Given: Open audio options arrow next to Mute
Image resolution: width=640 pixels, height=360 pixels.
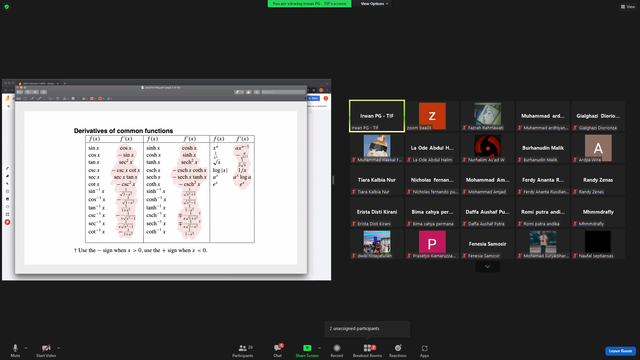Looking at the screenshot, I should 26,348.
